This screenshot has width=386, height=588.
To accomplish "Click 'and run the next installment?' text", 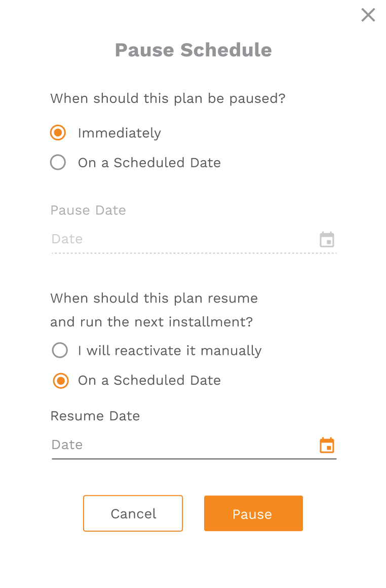I will pos(152,322).
